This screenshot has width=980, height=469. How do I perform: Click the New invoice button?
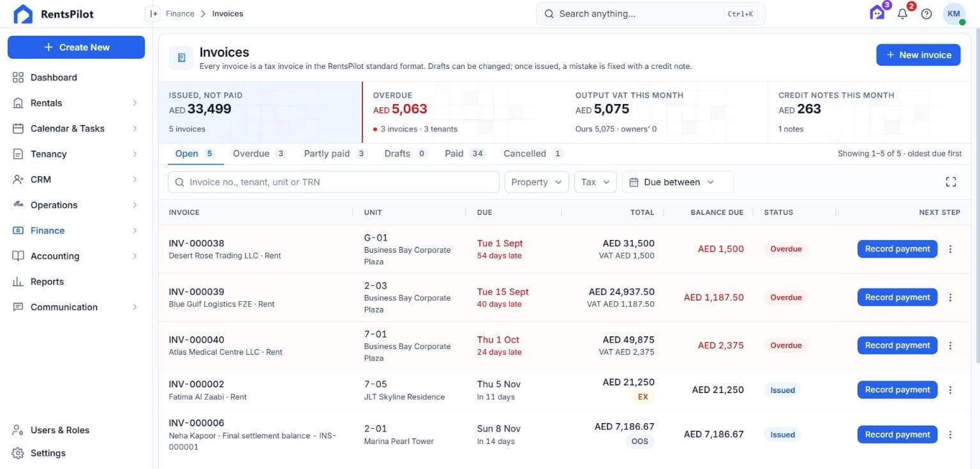tap(918, 55)
